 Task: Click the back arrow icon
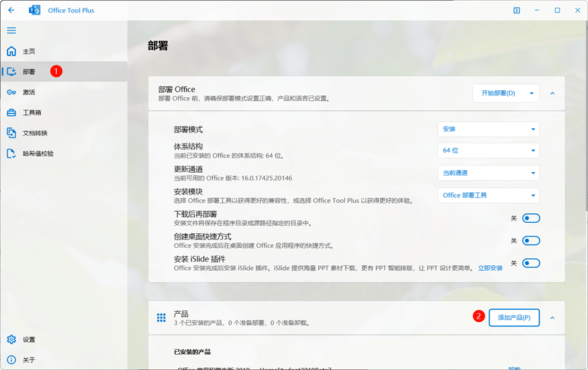click(x=11, y=10)
